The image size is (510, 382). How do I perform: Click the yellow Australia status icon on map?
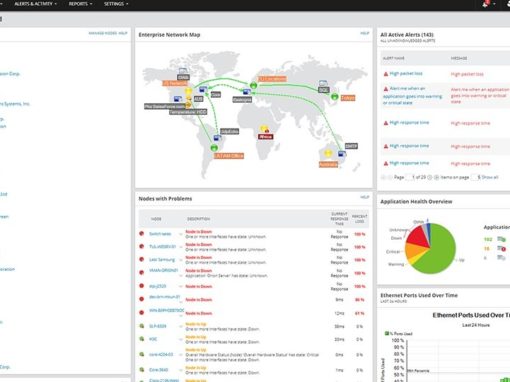(x=328, y=153)
